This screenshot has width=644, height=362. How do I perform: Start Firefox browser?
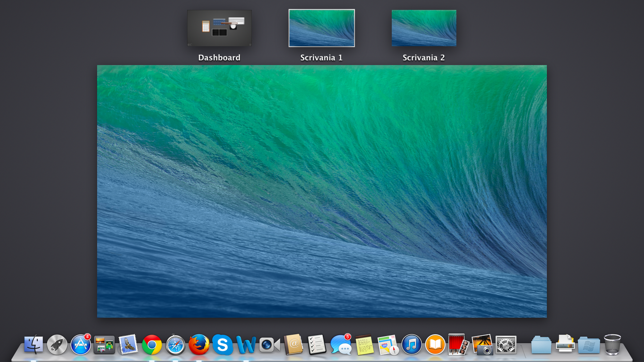click(199, 345)
